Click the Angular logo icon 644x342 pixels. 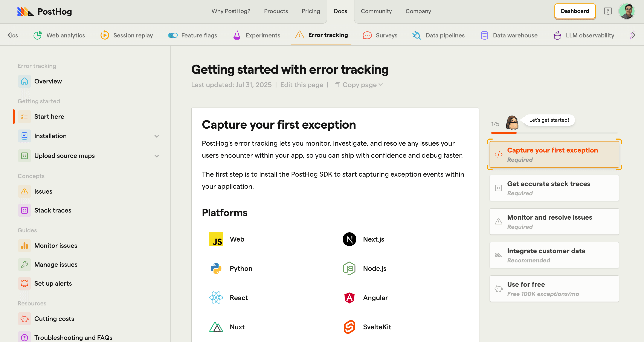pyautogui.click(x=349, y=298)
